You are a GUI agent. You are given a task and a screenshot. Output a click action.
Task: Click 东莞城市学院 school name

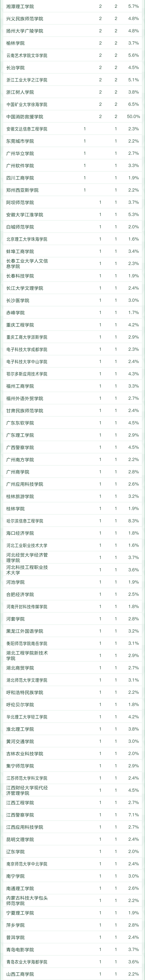20,141
